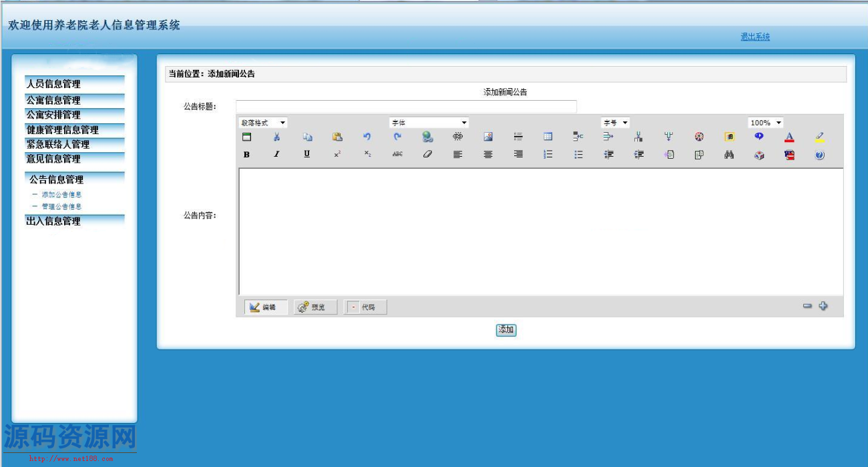Screen dimensions: 868x467
Task: Click the Paste clipboard icon
Action: pyautogui.click(x=337, y=137)
